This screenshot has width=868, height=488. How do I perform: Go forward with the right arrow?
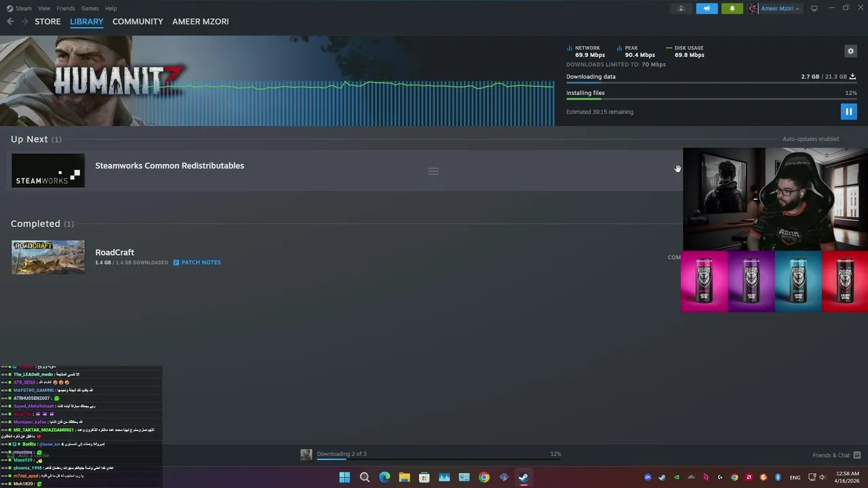(25, 22)
